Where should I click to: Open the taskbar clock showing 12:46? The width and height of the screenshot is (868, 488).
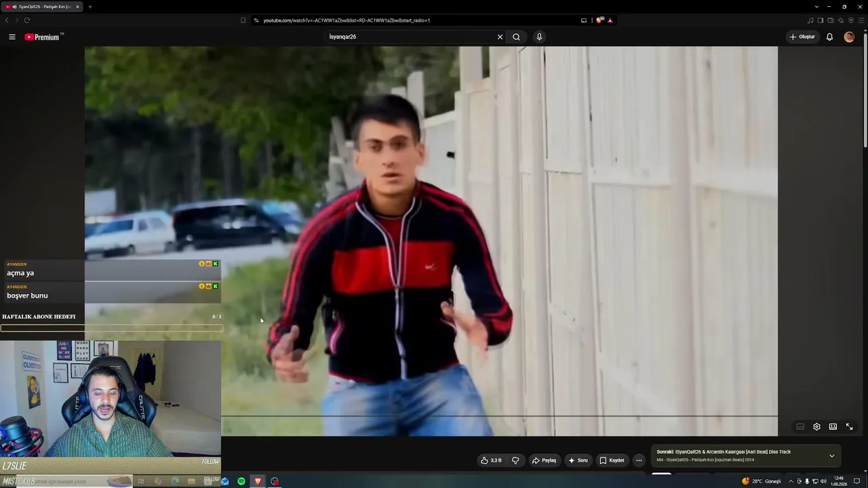[839, 481]
